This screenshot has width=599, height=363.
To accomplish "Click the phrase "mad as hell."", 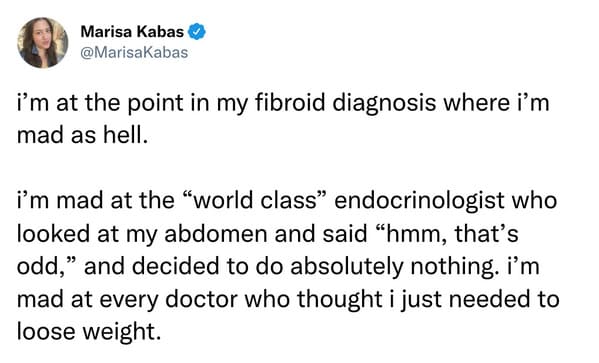I will [82, 135].
